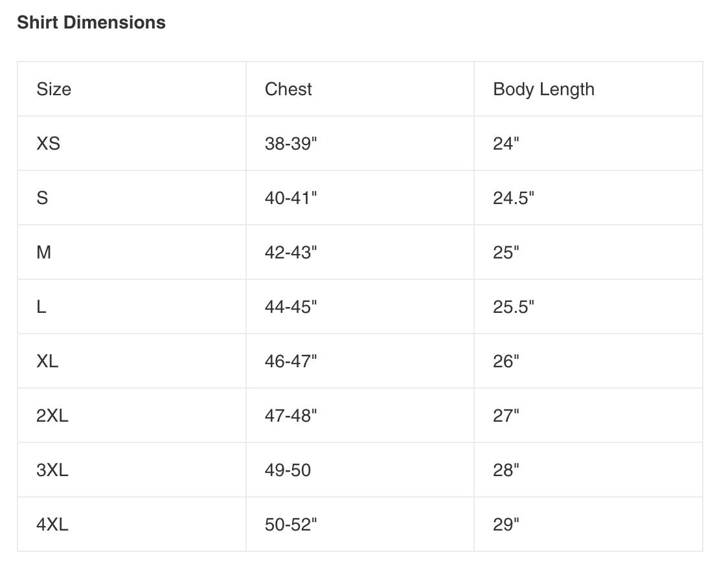Screen dimensions: 728x583
Task: Select the 38-39" chest measurement
Action: (290, 144)
